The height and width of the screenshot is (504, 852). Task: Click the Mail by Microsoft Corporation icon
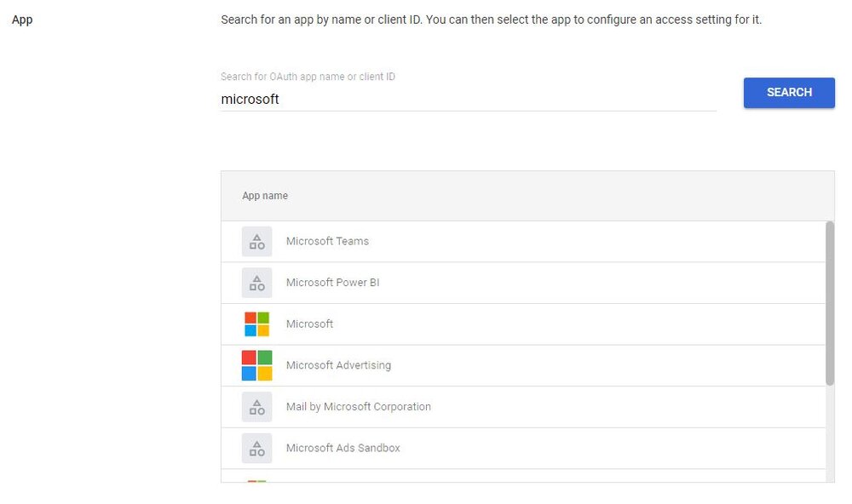[256, 407]
